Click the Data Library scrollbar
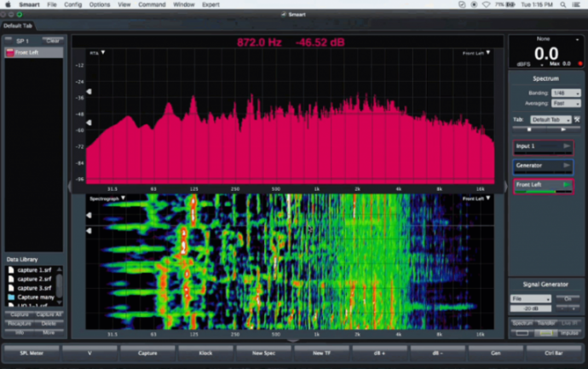Image resolution: width=588 pixels, height=369 pixels. (x=60, y=286)
